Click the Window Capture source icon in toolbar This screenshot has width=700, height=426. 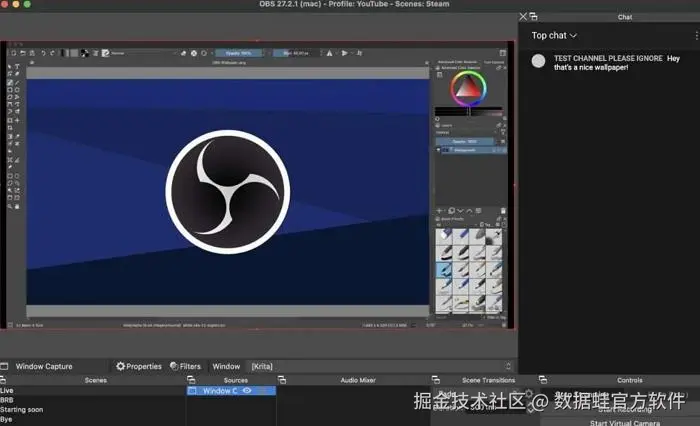pyautogui.click(x=4, y=366)
